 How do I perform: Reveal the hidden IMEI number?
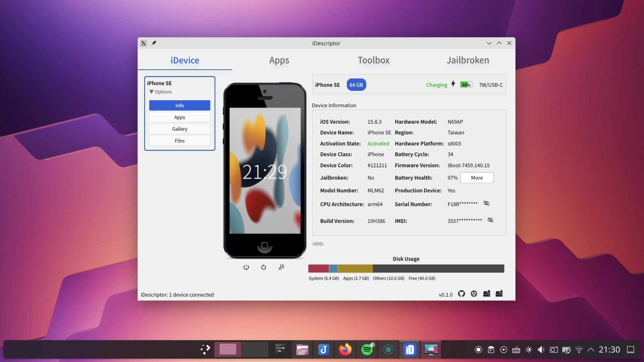coord(490,220)
